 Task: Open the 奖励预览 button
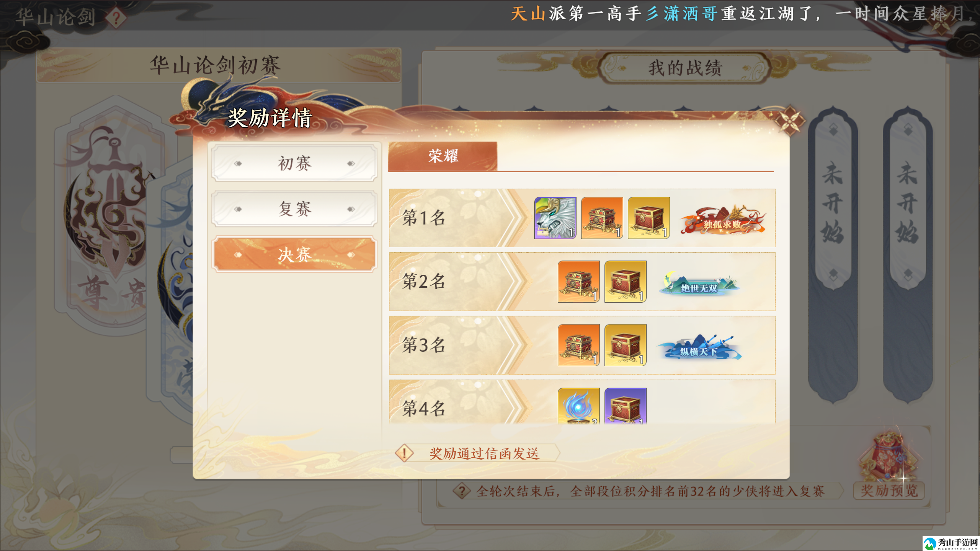[x=889, y=491]
